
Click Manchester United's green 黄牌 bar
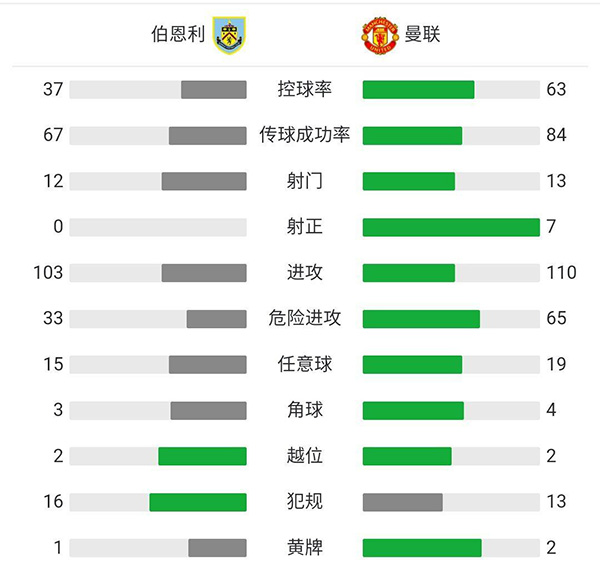coord(422,548)
